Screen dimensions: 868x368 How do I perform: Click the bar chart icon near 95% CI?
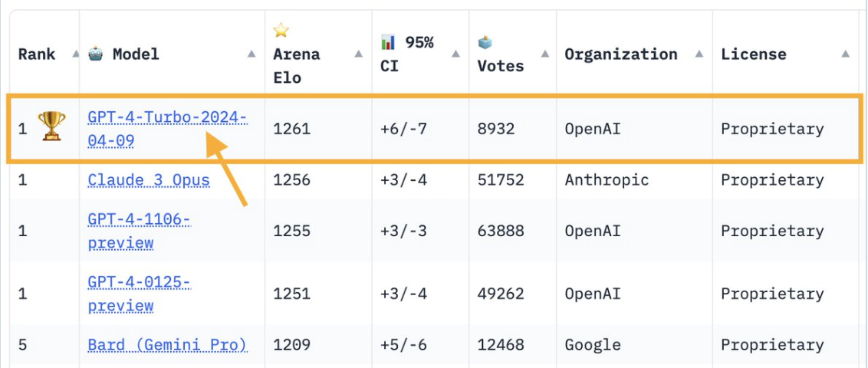tap(388, 41)
